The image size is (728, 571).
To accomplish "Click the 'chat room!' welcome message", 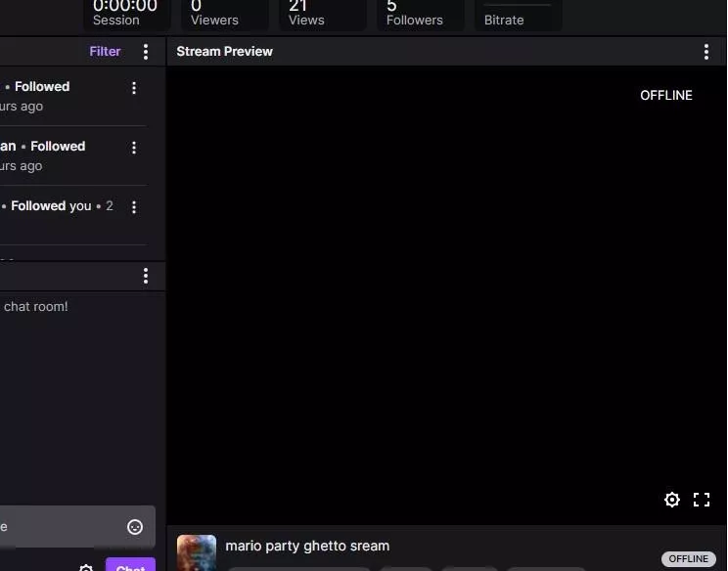I will (36, 307).
